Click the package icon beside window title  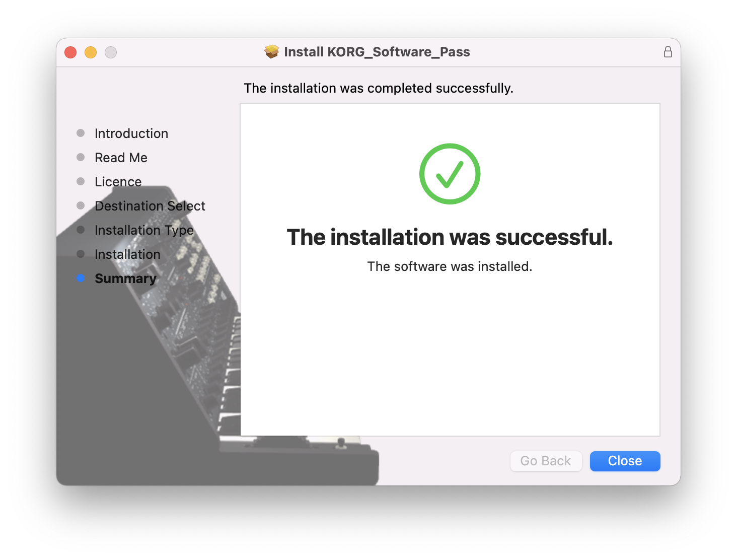click(272, 52)
